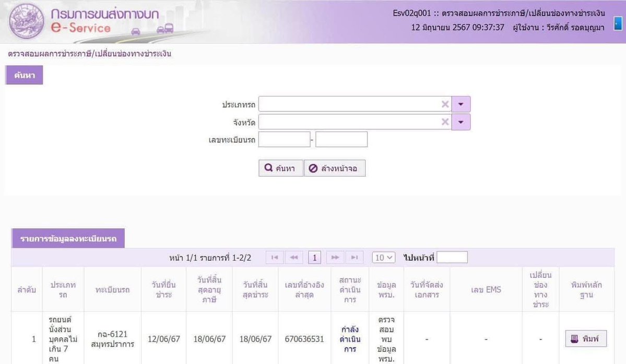
Task: Go to next page in paginator
Action: click(x=335, y=258)
